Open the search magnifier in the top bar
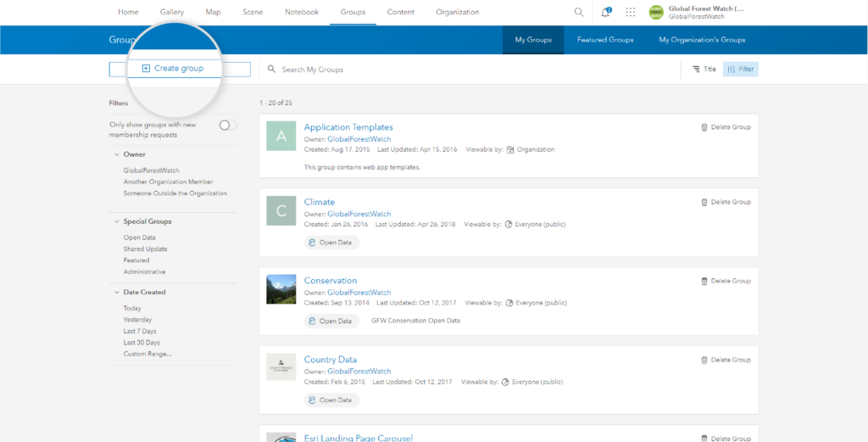Viewport: 868px width, 442px height. click(x=578, y=12)
